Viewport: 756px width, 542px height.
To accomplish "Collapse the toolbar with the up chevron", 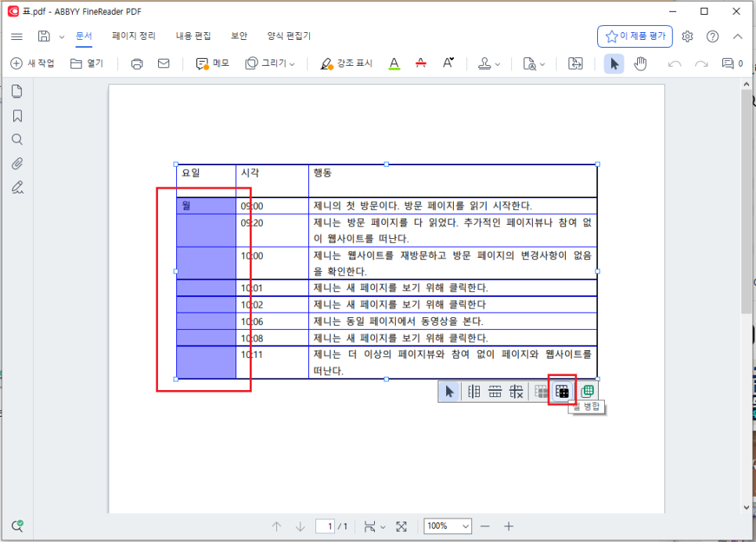I will [x=738, y=36].
